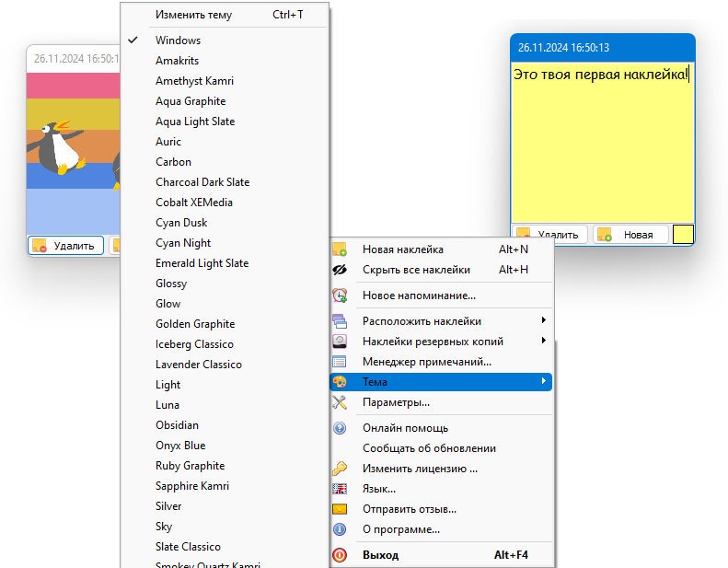Open the Тема submenu arrow

point(543,381)
